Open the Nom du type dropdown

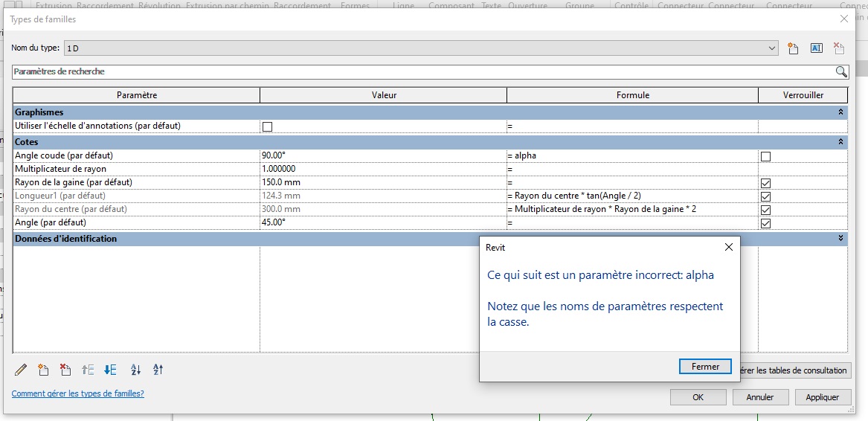click(772, 48)
